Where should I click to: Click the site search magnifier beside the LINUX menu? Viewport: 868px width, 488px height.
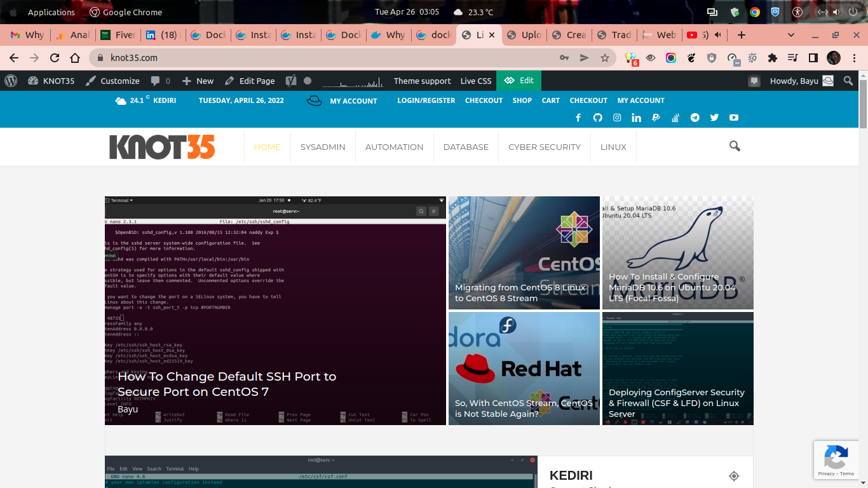[735, 146]
